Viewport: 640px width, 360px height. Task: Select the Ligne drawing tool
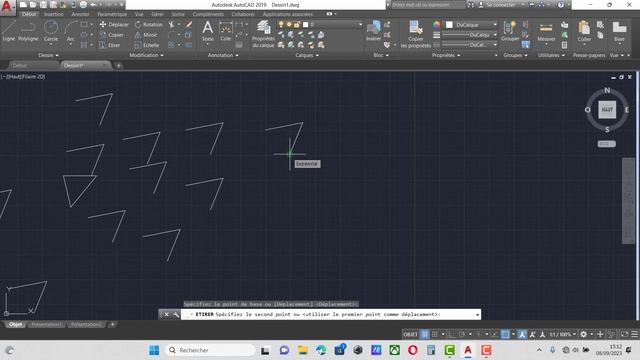click(9, 31)
